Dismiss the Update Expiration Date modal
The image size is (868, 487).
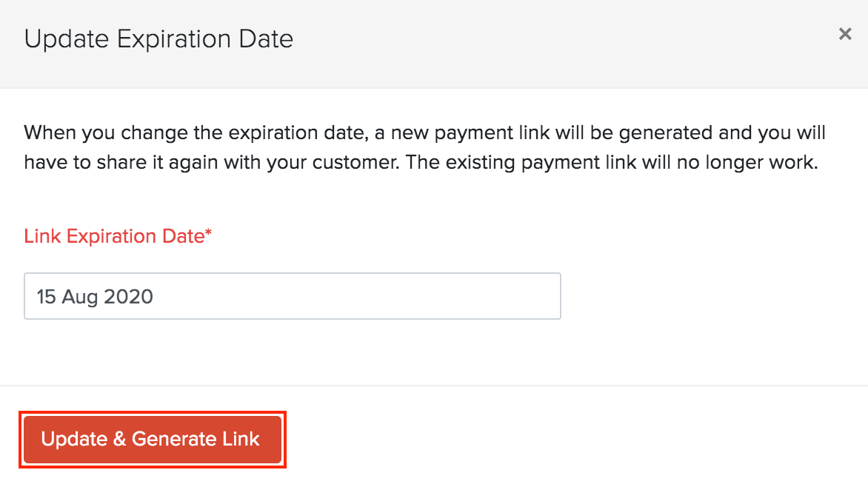[845, 34]
